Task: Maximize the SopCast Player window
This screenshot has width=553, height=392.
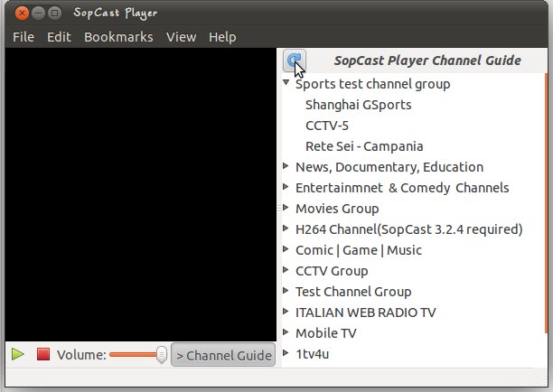Action: tap(54, 14)
